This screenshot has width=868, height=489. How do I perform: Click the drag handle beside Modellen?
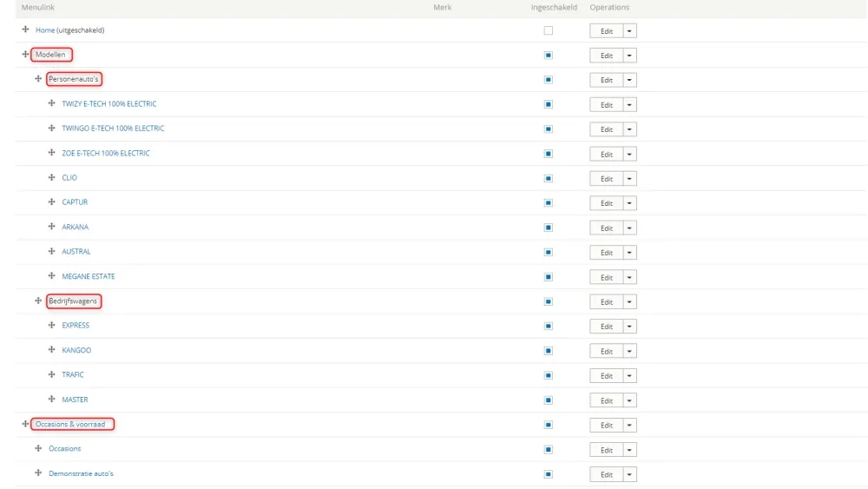pos(25,55)
